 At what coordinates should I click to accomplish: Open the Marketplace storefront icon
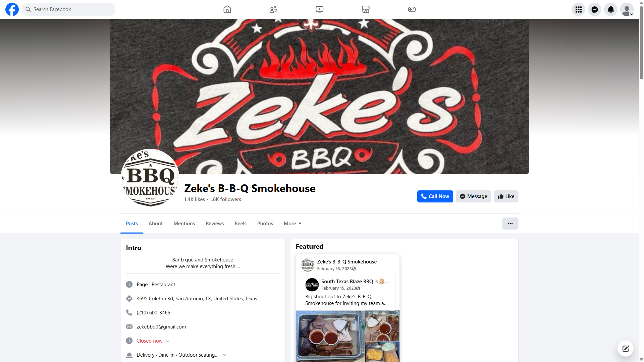point(366,9)
